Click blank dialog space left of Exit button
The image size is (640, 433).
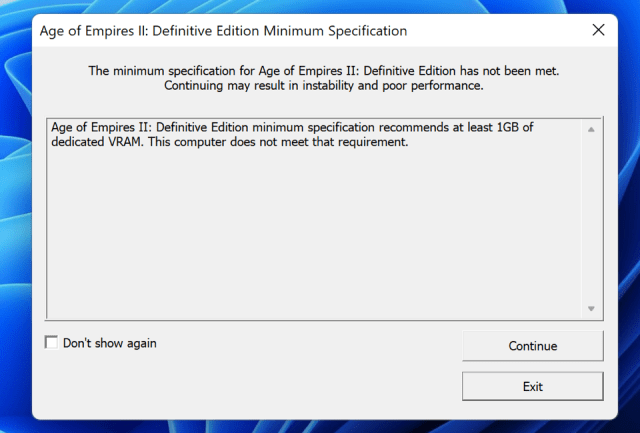coord(250,386)
